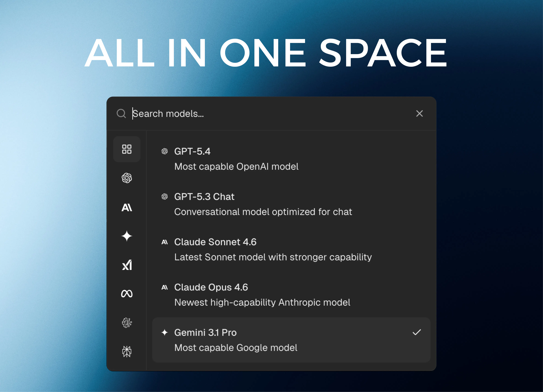The width and height of the screenshot is (543, 392).
Task: Click the checkmark on Gemini 3.1 Pro
Action: point(417,332)
